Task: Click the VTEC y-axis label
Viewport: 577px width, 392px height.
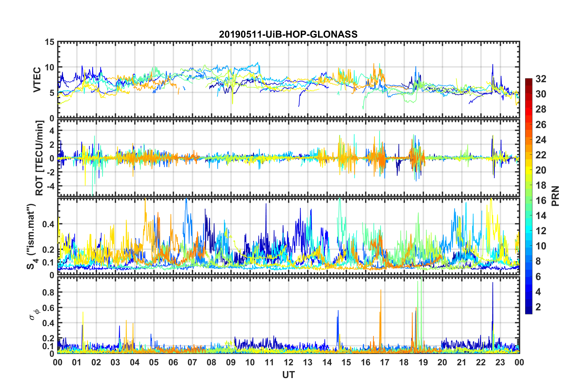Action: tap(37, 80)
